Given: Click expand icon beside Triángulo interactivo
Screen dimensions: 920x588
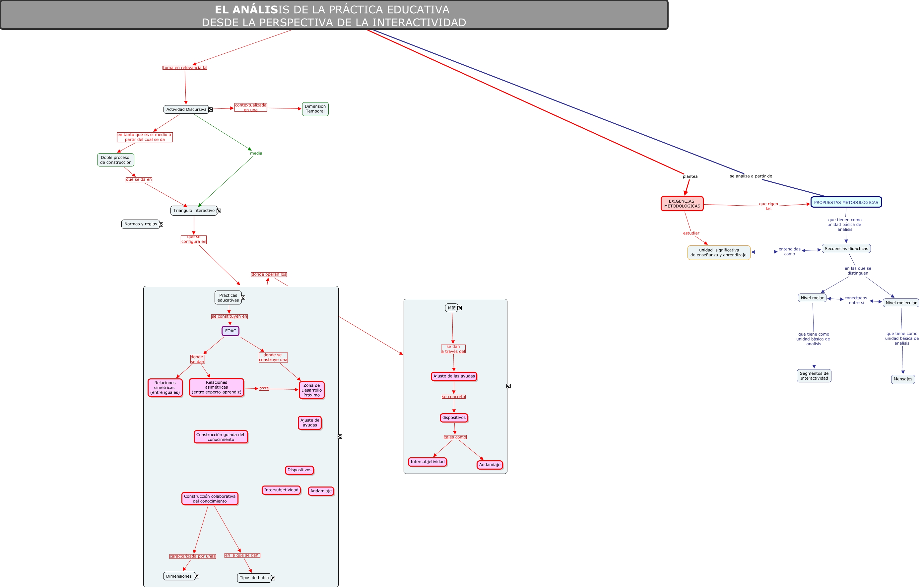Looking at the screenshot, I should point(219,211).
